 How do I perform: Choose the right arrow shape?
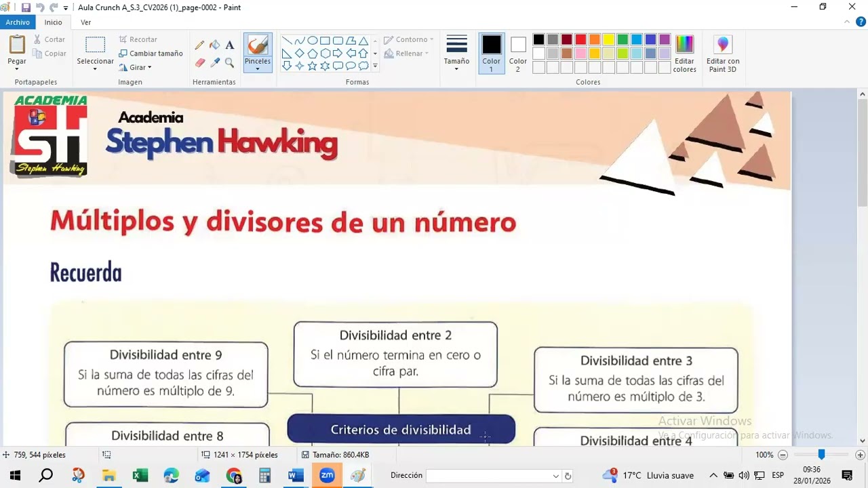pyautogui.click(x=338, y=54)
